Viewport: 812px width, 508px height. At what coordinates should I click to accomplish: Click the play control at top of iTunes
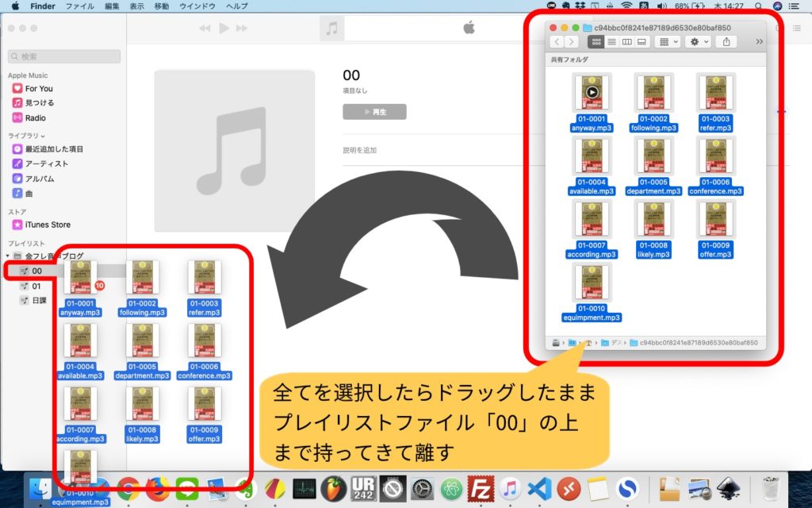[x=224, y=27]
